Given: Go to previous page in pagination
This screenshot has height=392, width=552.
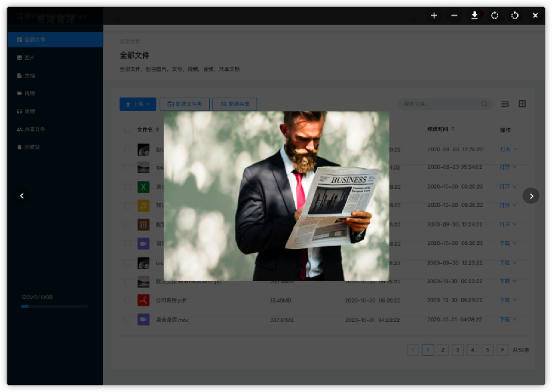Looking at the screenshot, I should [413, 350].
